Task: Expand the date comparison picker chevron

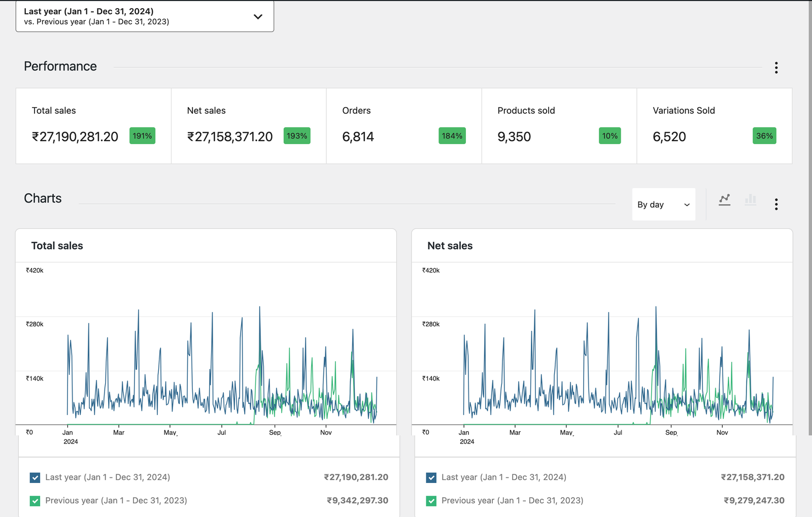Action: [258, 16]
